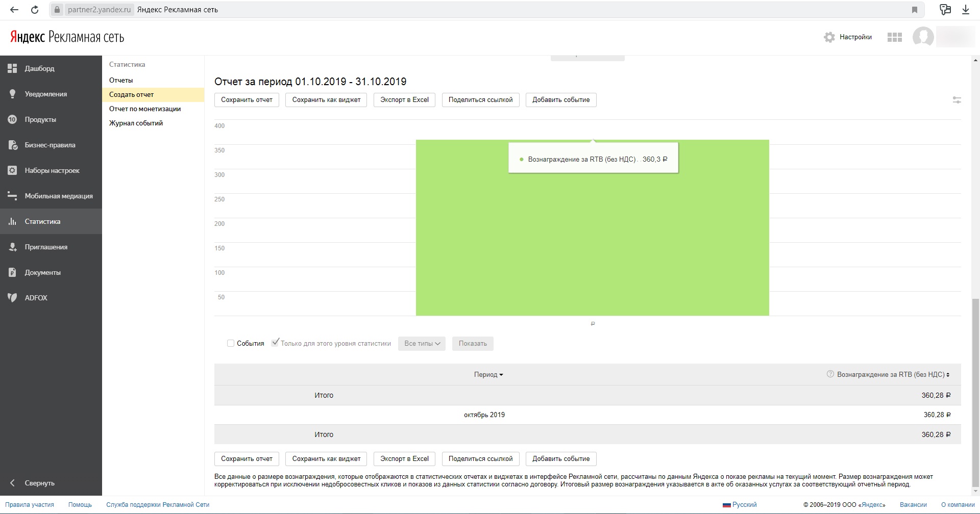Click the Settings gear icon

pyautogui.click(x=829, y=37)
